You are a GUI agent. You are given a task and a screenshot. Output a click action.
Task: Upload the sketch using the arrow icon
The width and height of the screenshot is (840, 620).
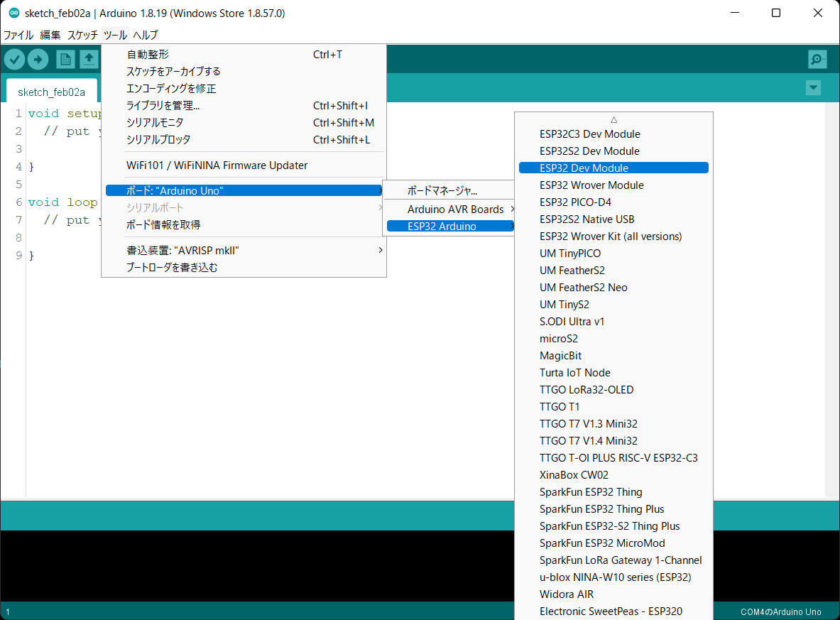(38, 59)
